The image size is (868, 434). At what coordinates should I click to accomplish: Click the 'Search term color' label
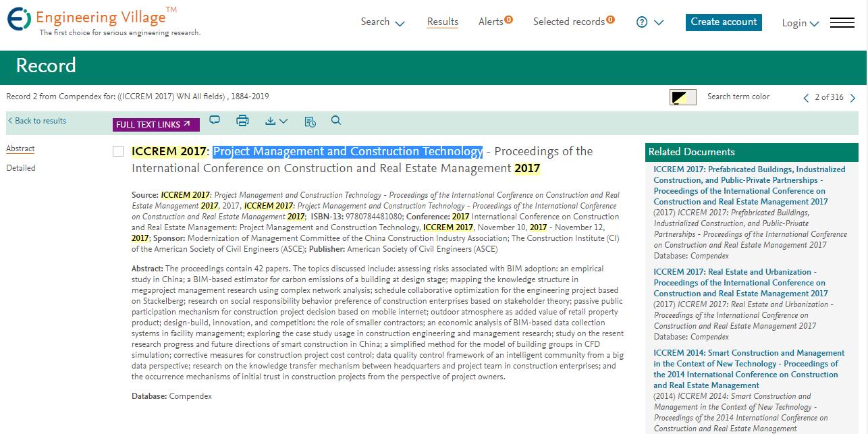[738, 97]
